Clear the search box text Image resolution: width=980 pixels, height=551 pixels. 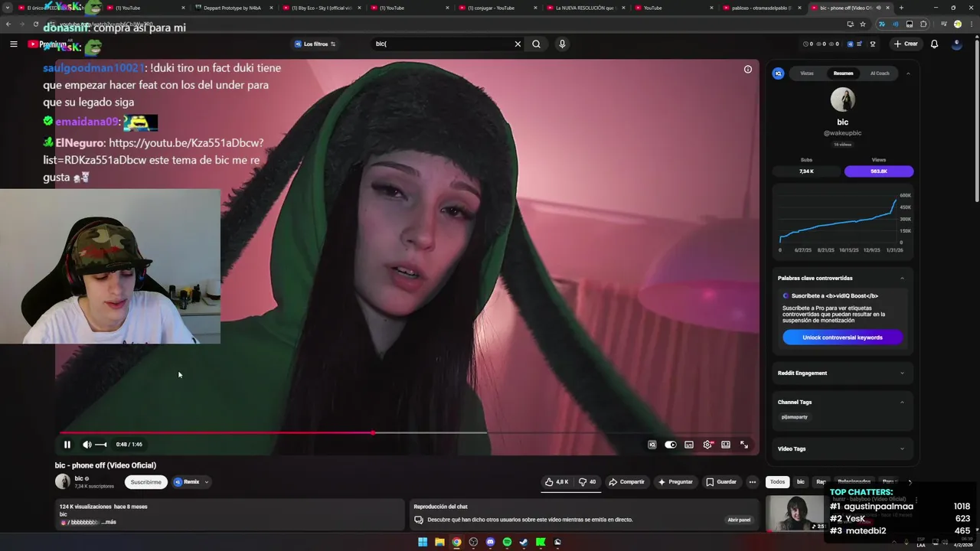518,44
